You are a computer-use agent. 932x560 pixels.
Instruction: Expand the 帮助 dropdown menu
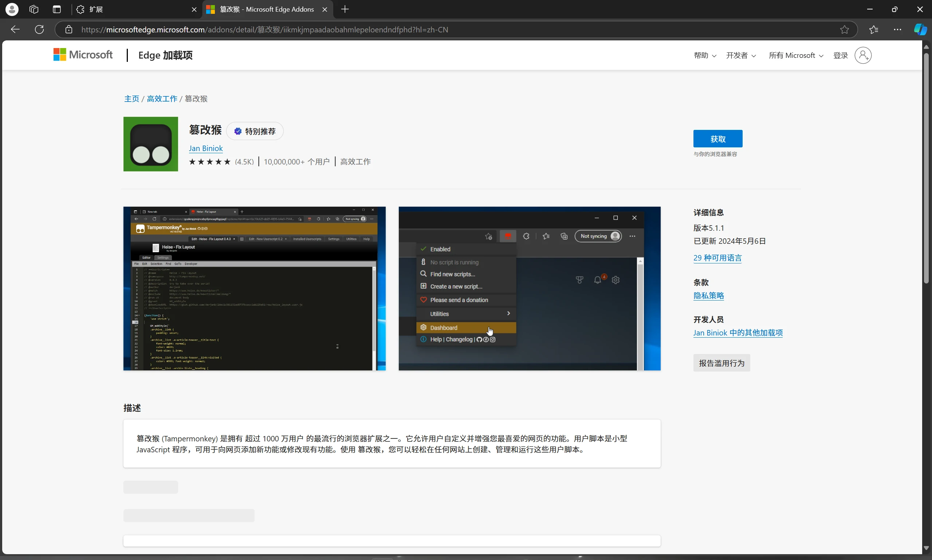705,55
